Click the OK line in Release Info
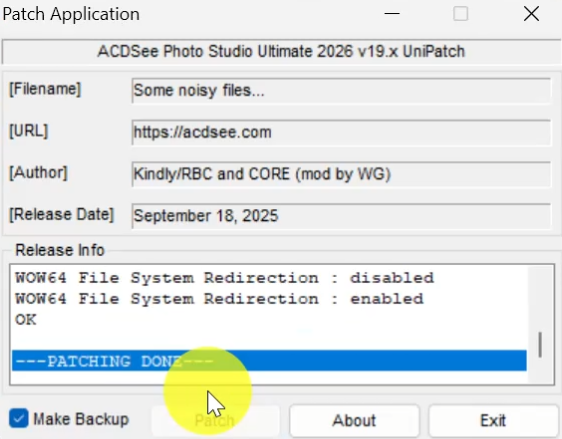The width and height of the screenshot is (562, 439). [x=26, y=320]
